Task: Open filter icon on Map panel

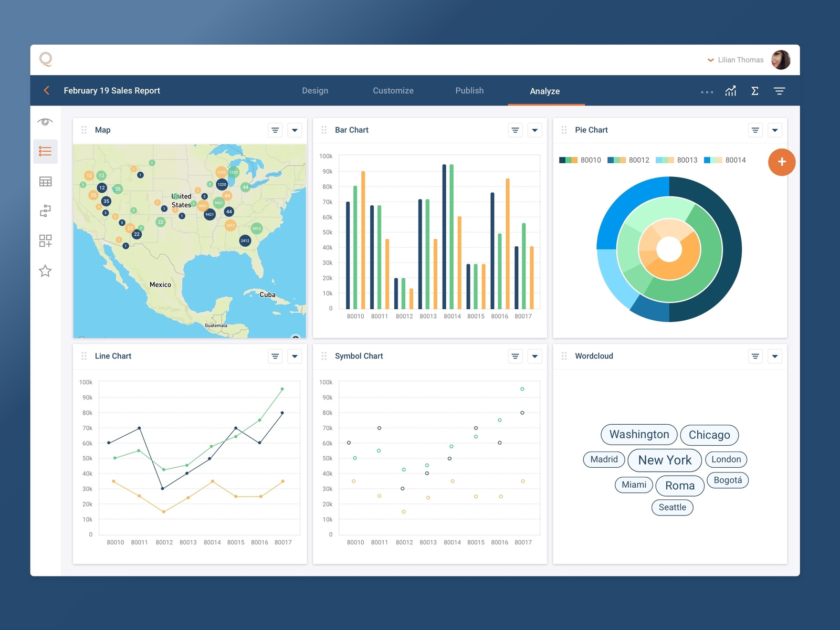Action: click(275, 130)
